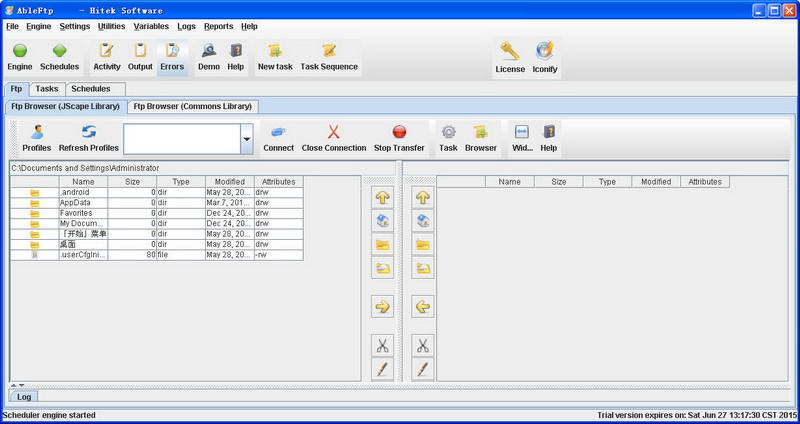Go up a directory in local pane
The width and height of the screenshot is (800, 424).
coord(383,197)
